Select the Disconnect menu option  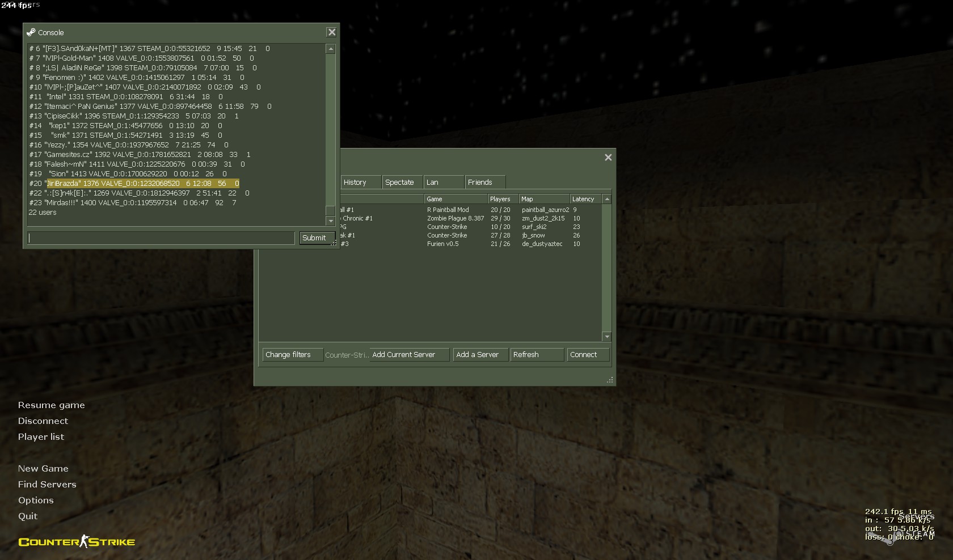[x=43, y=421]
